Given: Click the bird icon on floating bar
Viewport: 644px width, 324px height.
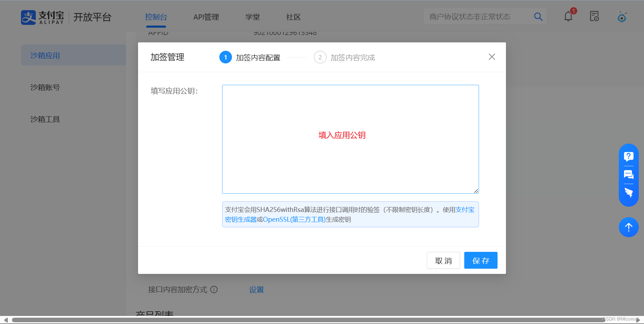Looking at the screenshot, I should [629, 193].
